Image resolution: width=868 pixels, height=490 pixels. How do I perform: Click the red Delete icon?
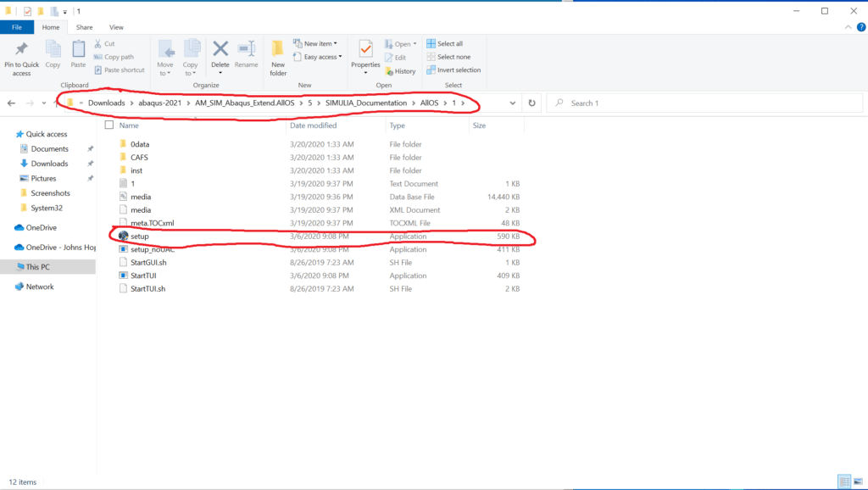(220, 48)
